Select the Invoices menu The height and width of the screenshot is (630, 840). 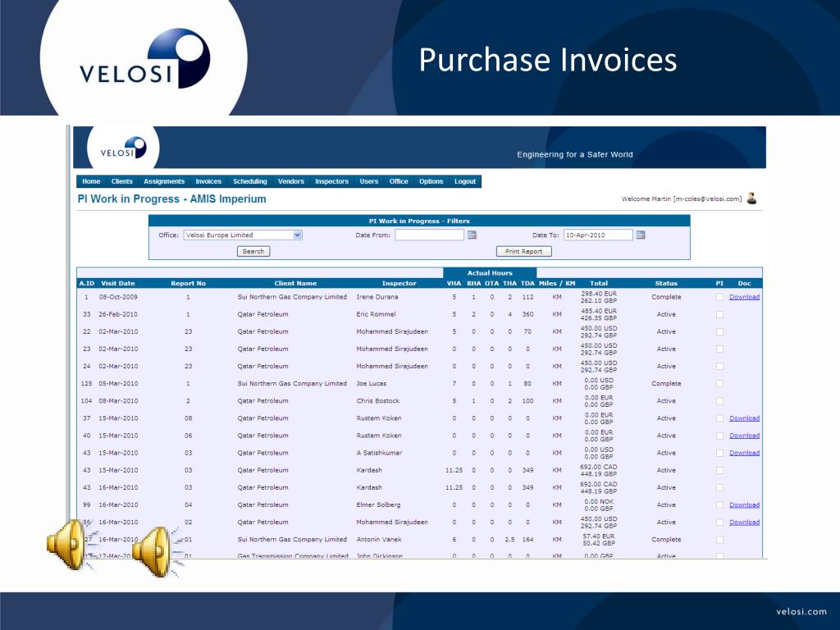click(208, 181)
